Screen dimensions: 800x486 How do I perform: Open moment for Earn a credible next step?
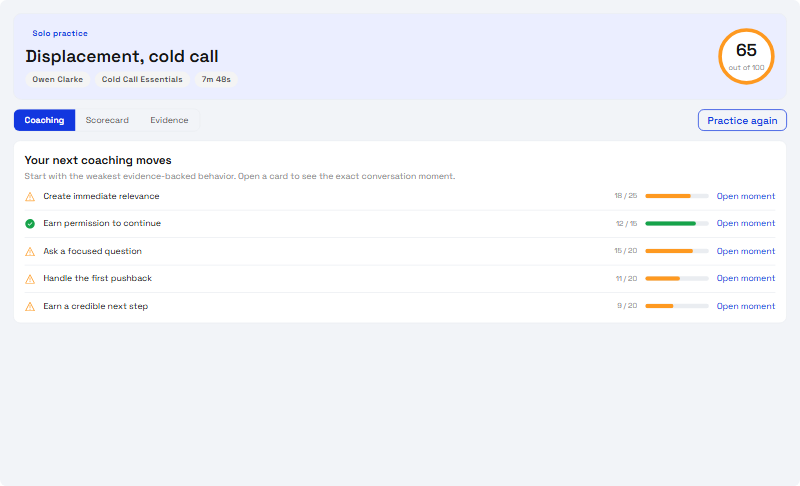(745, 306)
